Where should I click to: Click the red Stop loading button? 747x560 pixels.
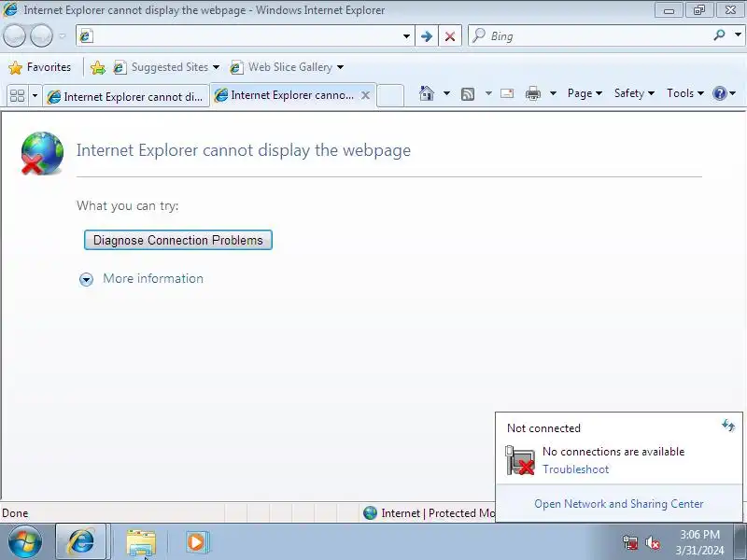[x=450, y=36]
